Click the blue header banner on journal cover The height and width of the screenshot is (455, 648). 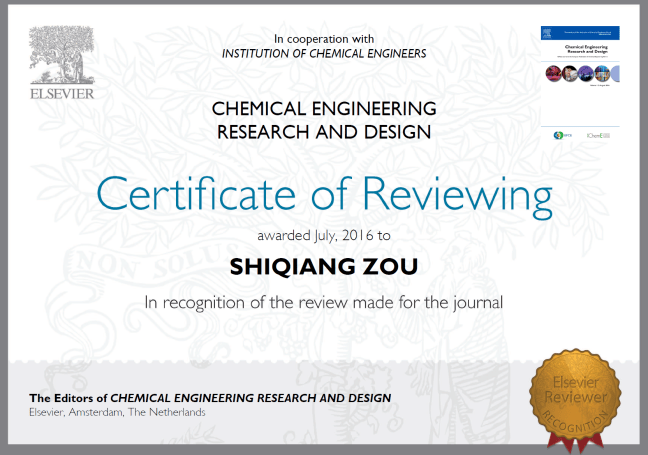tap(578, 33)
